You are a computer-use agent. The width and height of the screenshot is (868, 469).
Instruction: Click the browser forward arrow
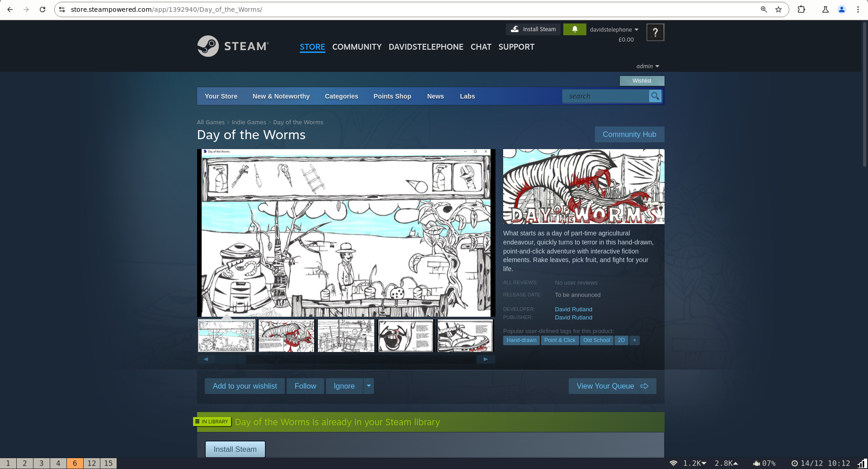pos(26,9)
